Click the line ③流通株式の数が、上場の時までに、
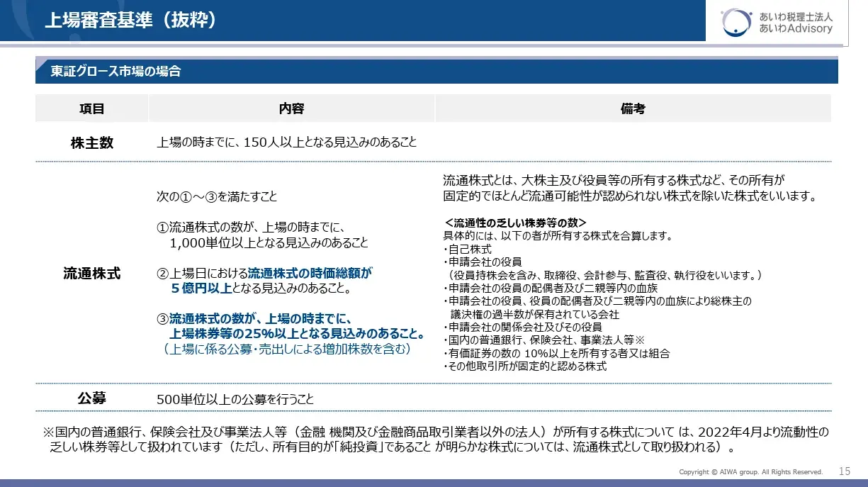The height and width of the screenshot is (487, 868). [x=254, y=318]
